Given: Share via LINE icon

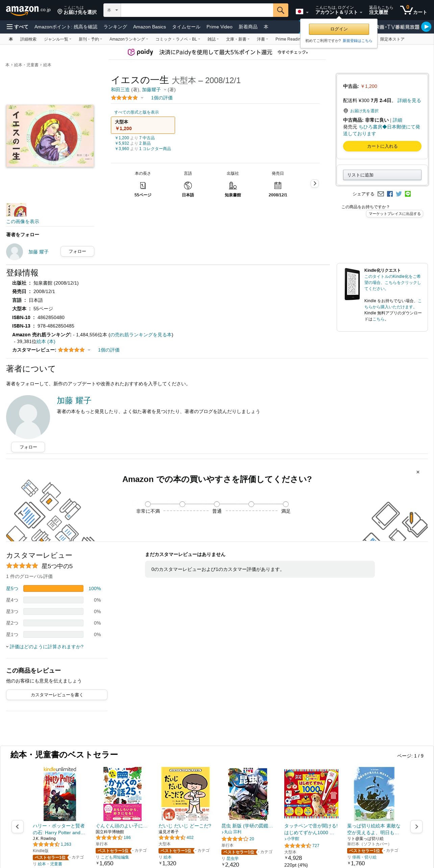Looking at the screenshot, I should click(408, 194).
